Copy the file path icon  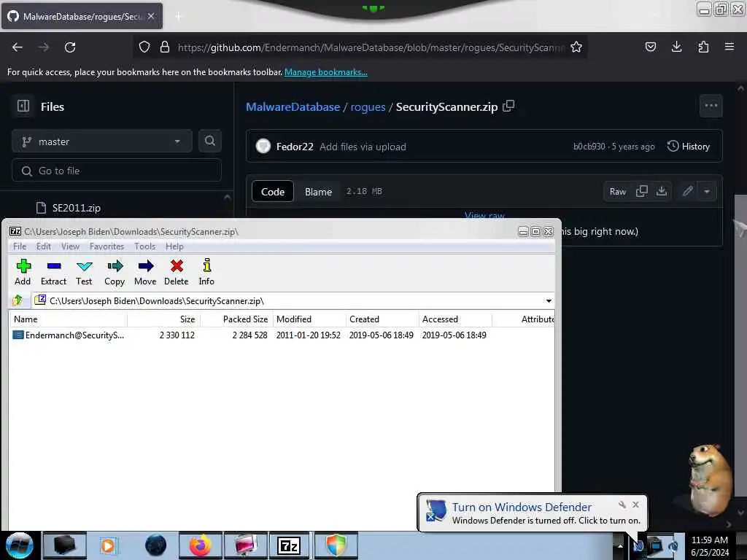508,106
